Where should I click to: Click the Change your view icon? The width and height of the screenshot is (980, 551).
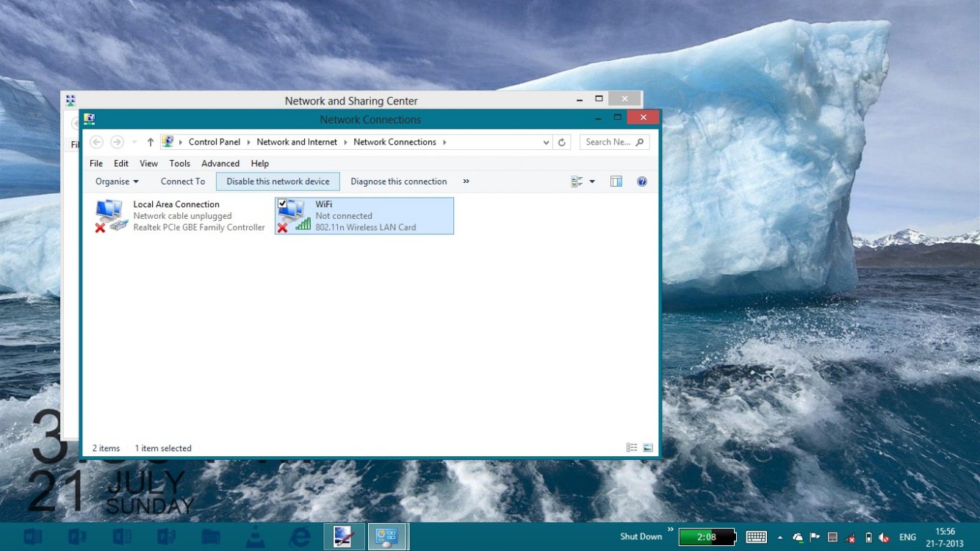(x=577, y=181)
